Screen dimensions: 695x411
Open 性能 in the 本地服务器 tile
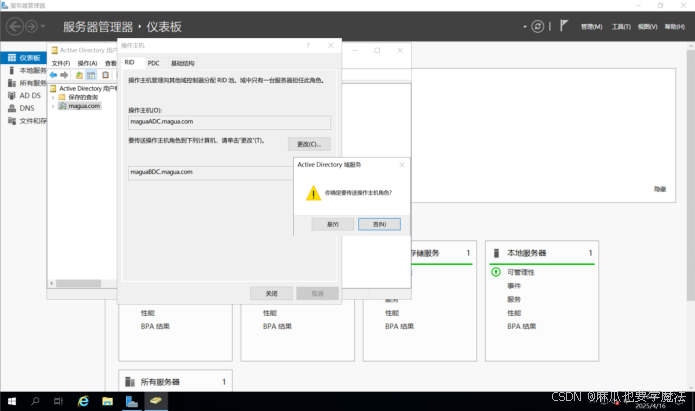(x=514, y=313)
